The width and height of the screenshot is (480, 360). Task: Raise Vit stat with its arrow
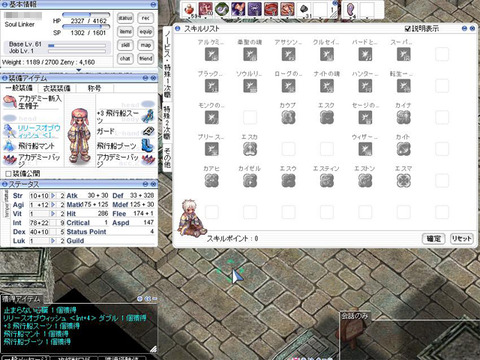pos(53,214)
